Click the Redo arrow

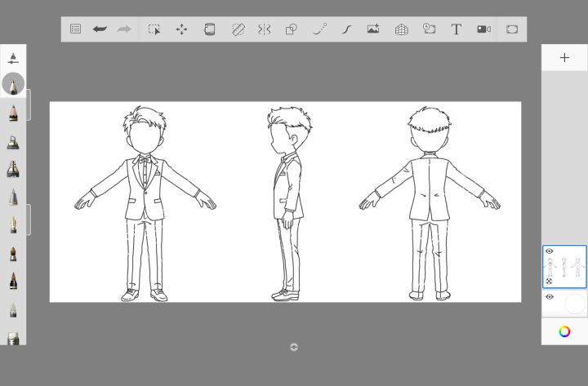point(124,29)
